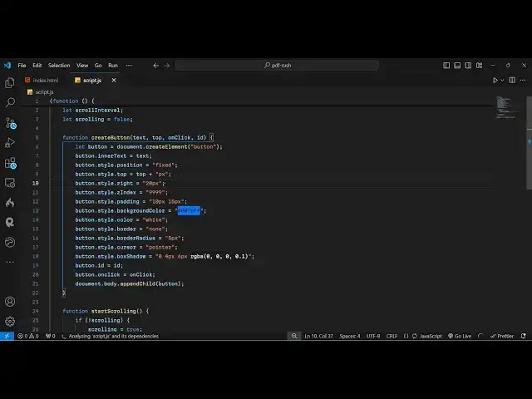Open the Edit menu
The width and height of the screenshot is (532, 399).
click(x=37, y=65)
